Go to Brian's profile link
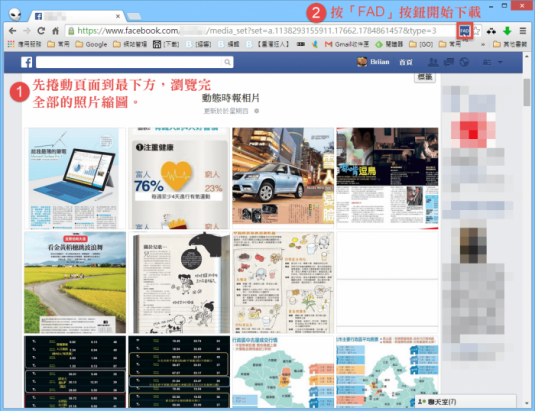The image size is (535, 411). 380,62
